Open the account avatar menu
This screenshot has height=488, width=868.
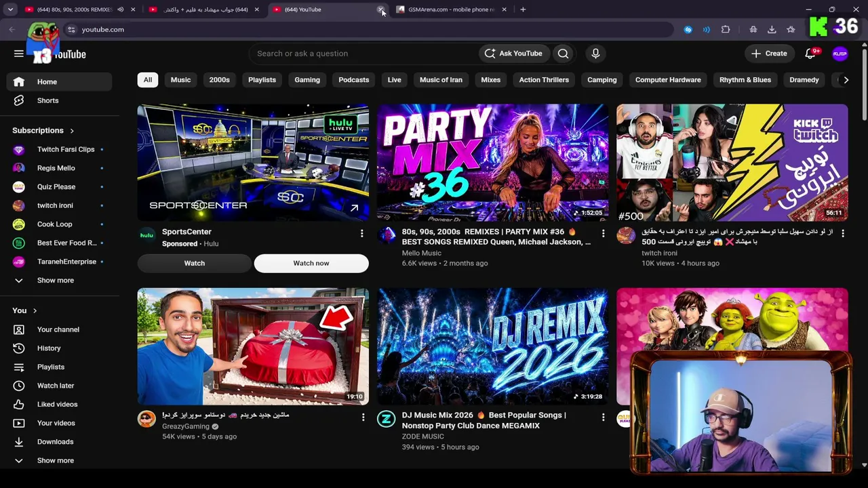840,54
